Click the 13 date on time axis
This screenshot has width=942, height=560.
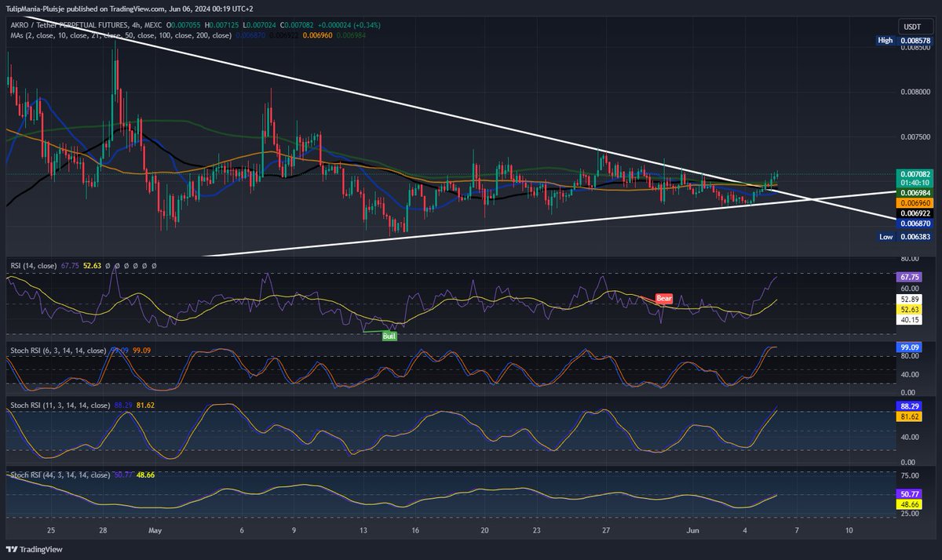point(363,530)
